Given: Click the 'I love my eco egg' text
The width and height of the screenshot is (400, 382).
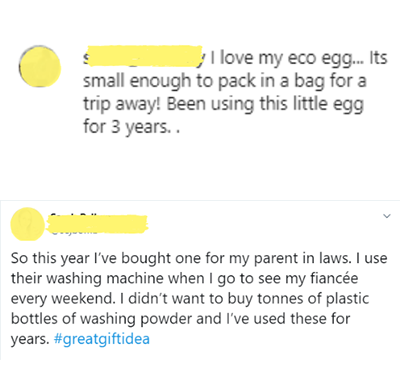Looking at the screenshot, I should click(x=264, y=59).
